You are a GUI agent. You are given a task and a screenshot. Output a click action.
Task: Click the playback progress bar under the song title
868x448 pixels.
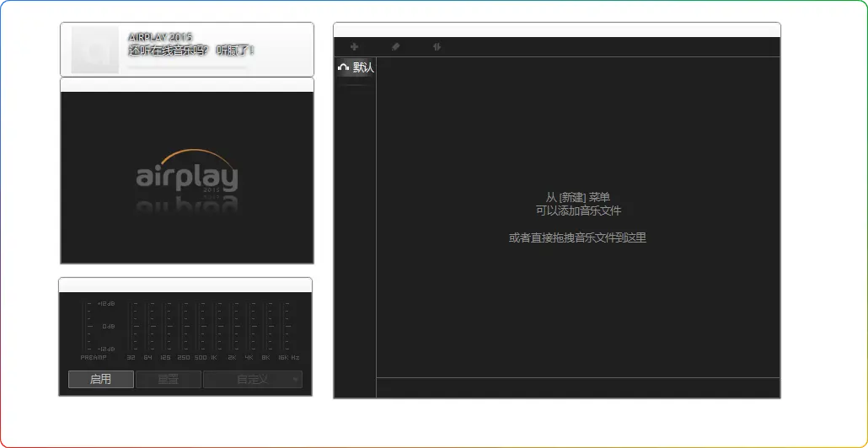[x=188, y=64]
